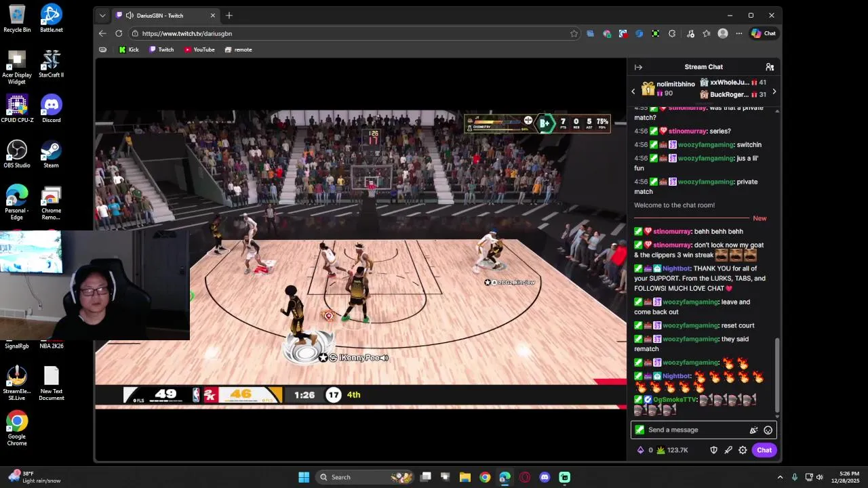Send message with the purple Chat button
The height and width of the screenshot is (488, 868).
(x=764, y=450)
